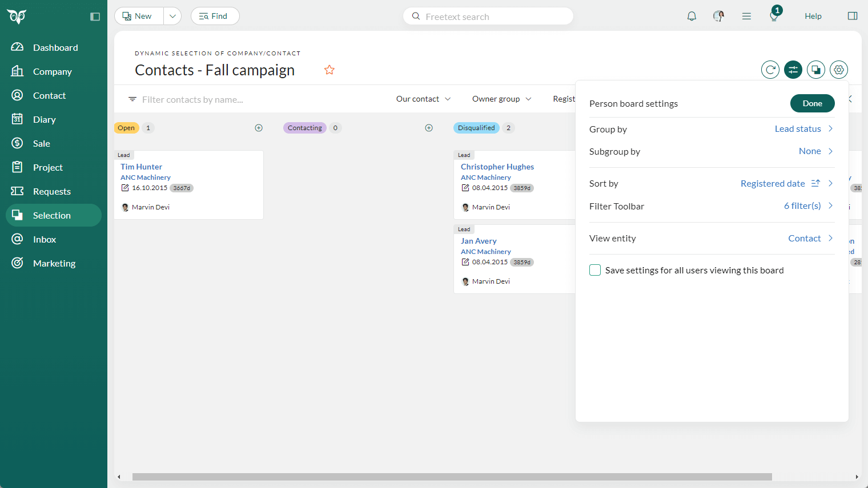Screen dimensions: 868x488
Task: Change the Group by Lead status option
Action: [x=798, y=129]
